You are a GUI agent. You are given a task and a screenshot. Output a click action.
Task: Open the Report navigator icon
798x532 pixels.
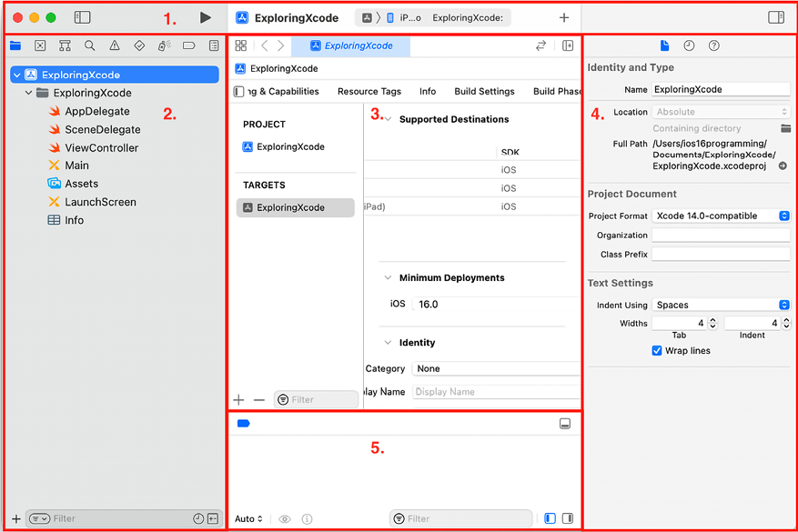tap(214, 45)
